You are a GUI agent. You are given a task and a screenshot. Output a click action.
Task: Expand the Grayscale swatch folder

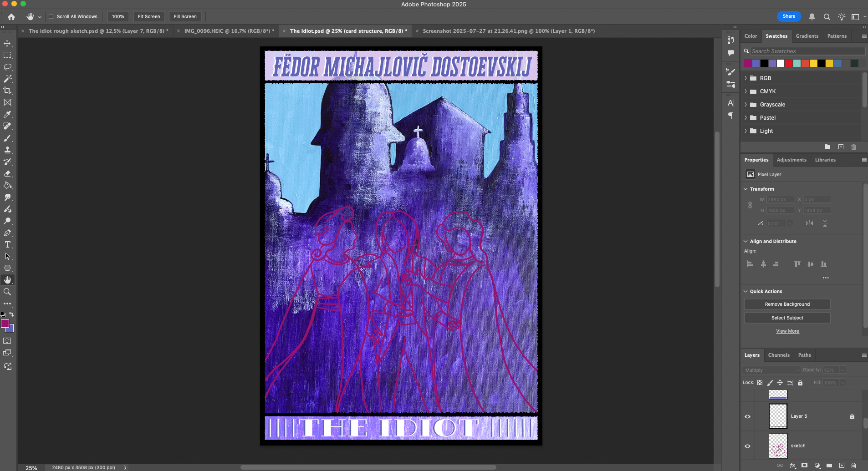click(x=745, y=105)
